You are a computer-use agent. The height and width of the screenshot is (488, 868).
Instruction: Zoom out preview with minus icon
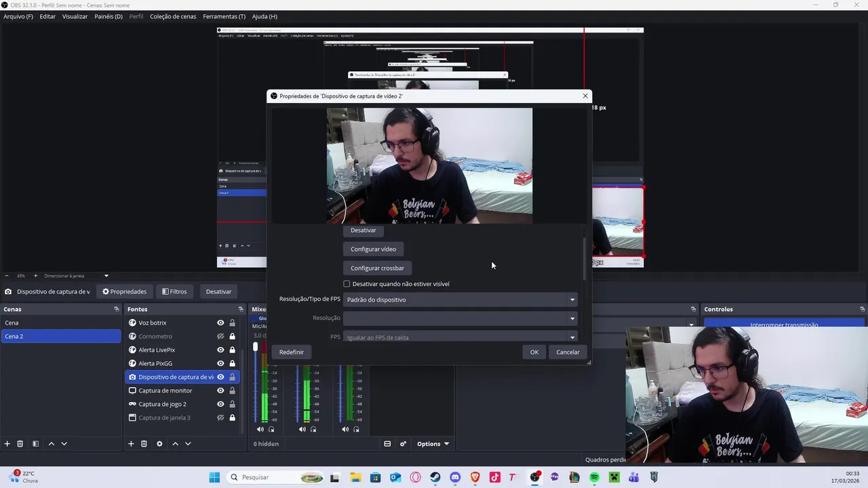tap(7, 276)
